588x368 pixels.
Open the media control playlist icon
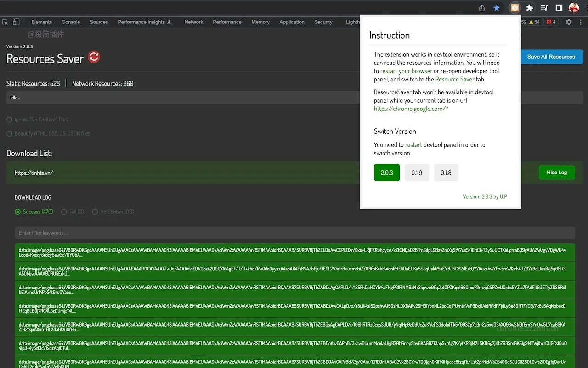(x=544, y=8)
